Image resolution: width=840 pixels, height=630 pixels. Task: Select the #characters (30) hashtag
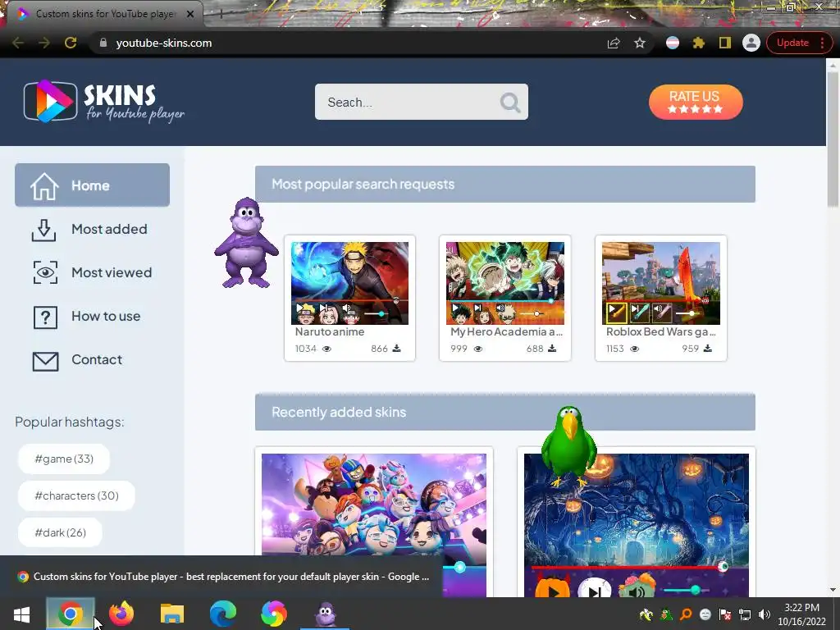(76, 495)
